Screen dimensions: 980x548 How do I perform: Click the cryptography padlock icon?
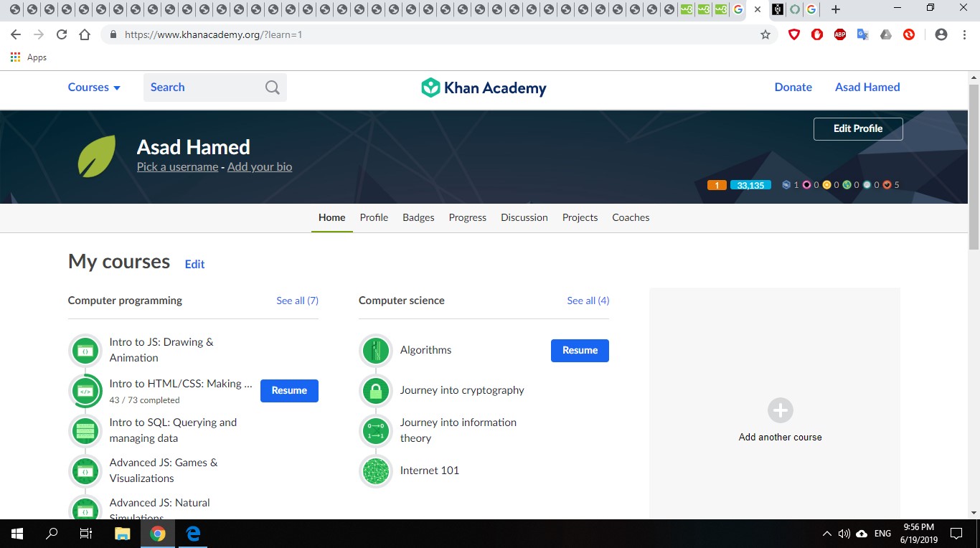pyautogui.click(x=376, y=391)
